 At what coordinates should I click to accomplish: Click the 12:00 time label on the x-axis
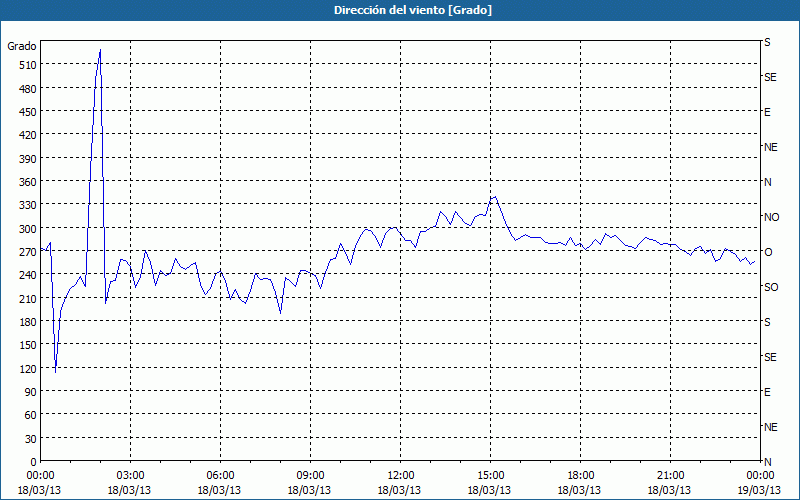[401, 476]
